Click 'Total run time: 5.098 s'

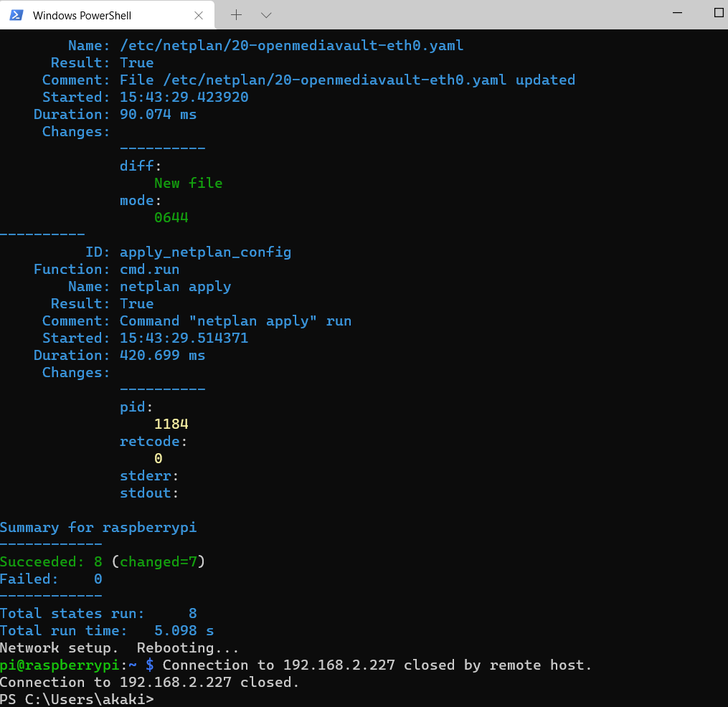(107, 630)
